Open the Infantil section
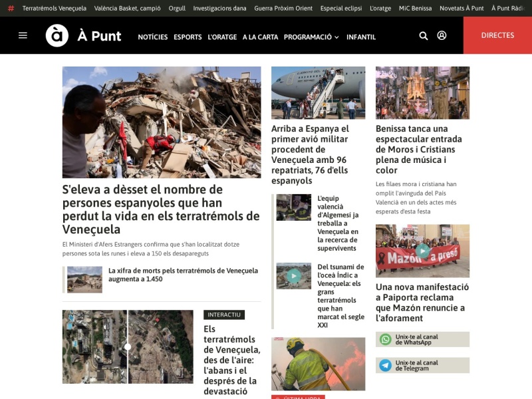The width and height of the screenshot is (532, 399). click(x=361, y=37)
